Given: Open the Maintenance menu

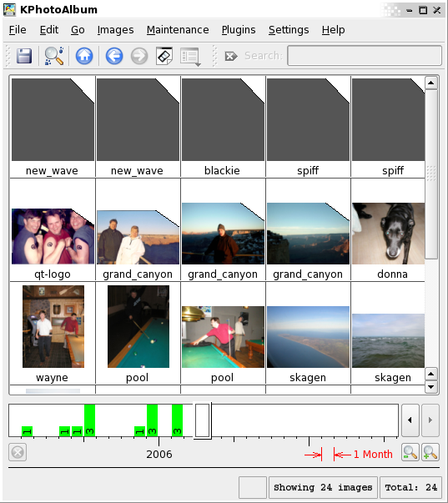Looking at the screenshot, I should pos(178,30).
